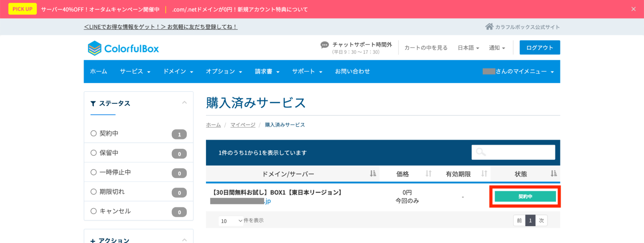Screen dimensions: 644x243
Task: Click the green 契約中 status button
Action: click(x=525, y=196)
